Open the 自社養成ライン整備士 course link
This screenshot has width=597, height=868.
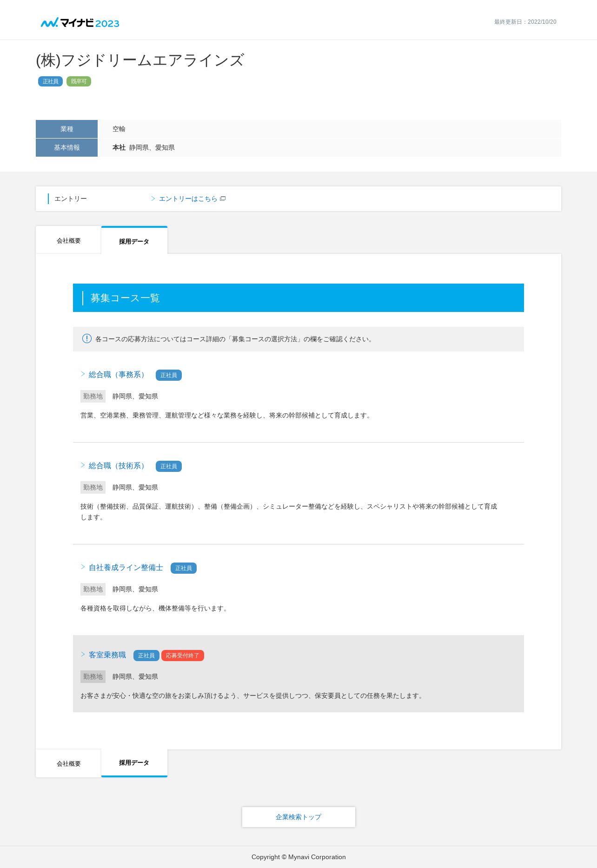(x=126, y=568)
